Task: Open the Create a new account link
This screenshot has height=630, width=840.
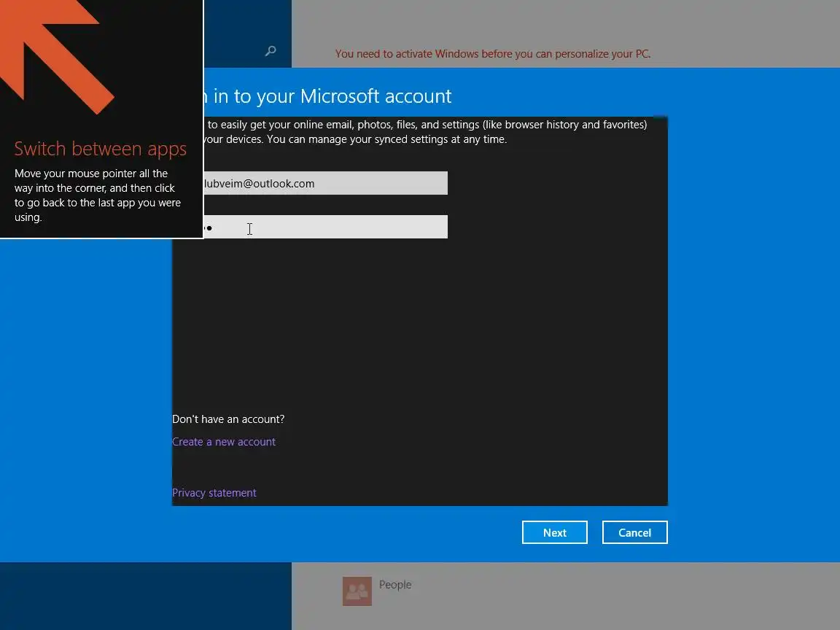Action: click(x=223, y=441)
